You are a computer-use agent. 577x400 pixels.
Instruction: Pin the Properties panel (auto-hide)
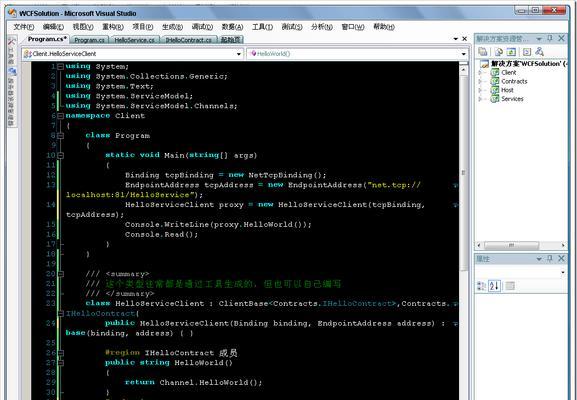[x=550, y=259]
